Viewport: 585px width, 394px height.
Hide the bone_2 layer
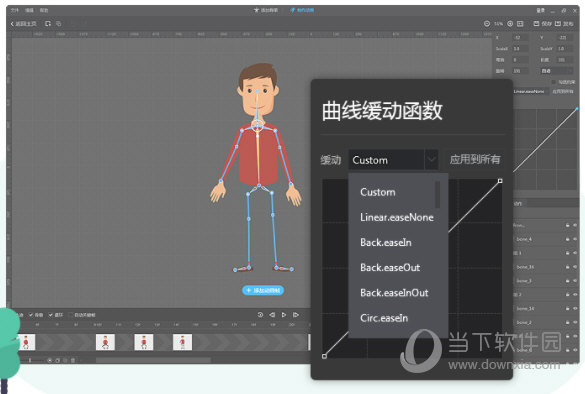click(x=575, y=322)
